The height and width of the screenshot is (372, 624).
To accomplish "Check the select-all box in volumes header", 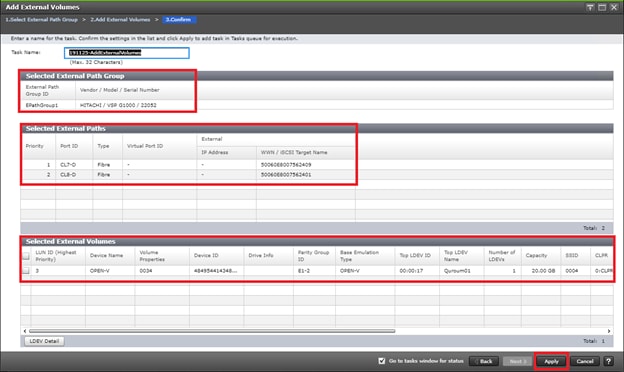I will point(26,256).
